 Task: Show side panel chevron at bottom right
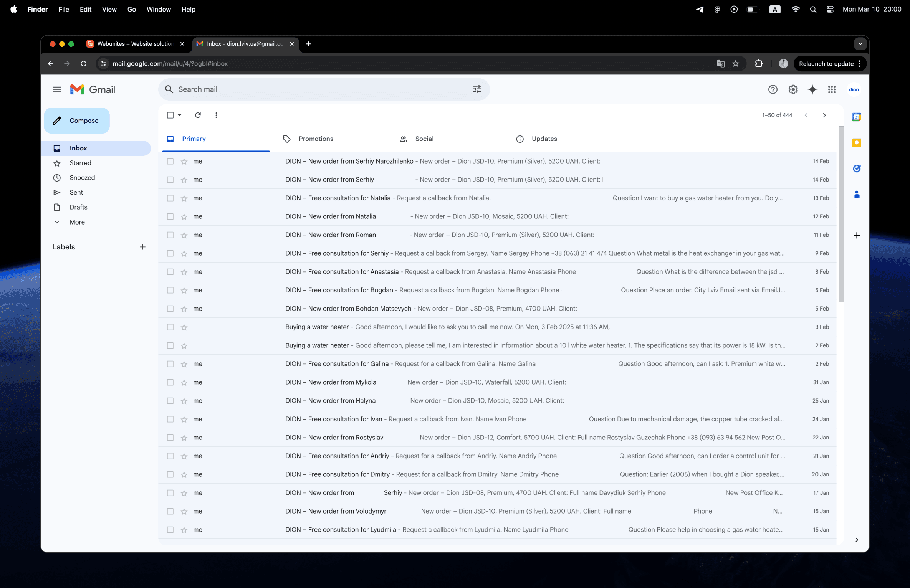pyautogui.click(x=857, y=540)
